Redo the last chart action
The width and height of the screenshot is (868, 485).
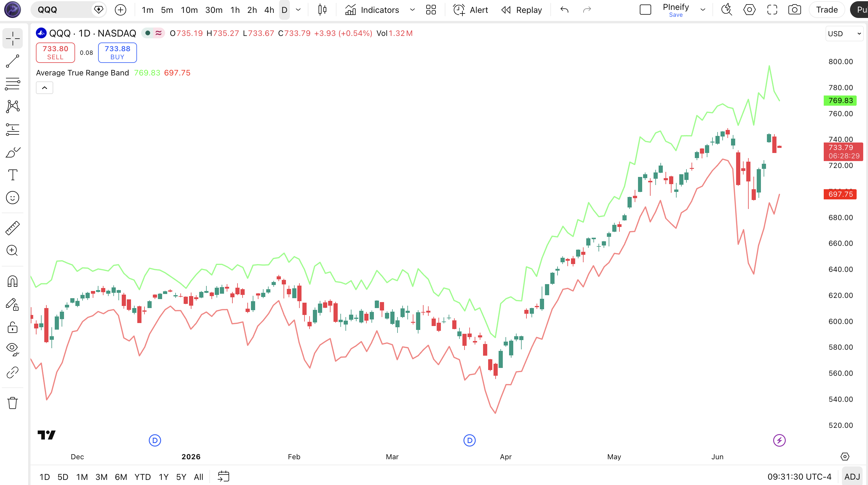coord(587,10)
